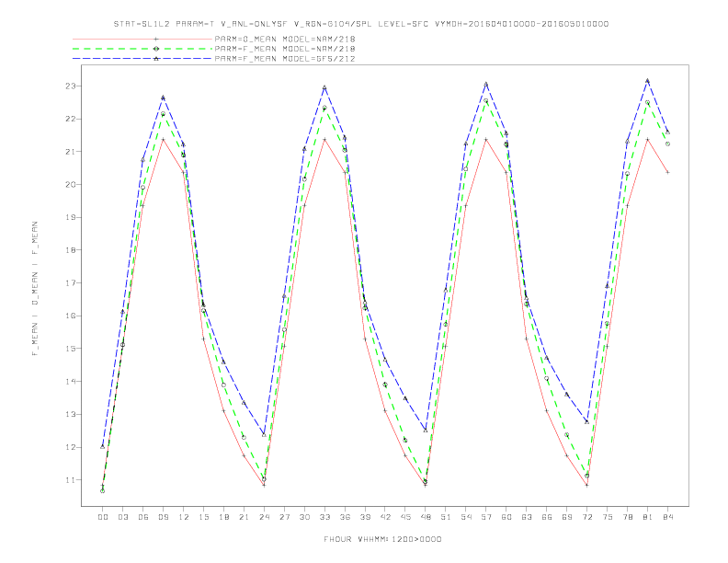Click the vertical y-axis label F_MEAN | O_MEAN | F_MEAN
The height and width of the screenshot is (563, 728).
tap(35, 289)
